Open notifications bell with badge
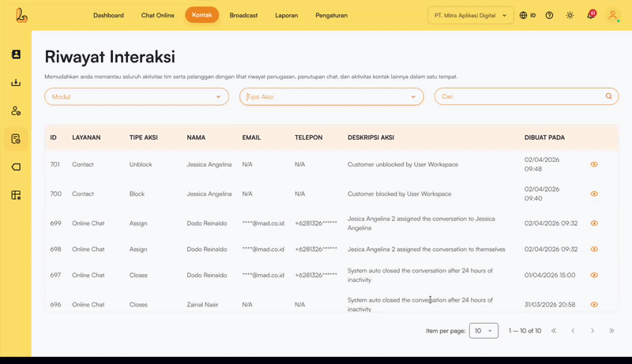Viewport: 632px width, 364px height. click(590, 15)
